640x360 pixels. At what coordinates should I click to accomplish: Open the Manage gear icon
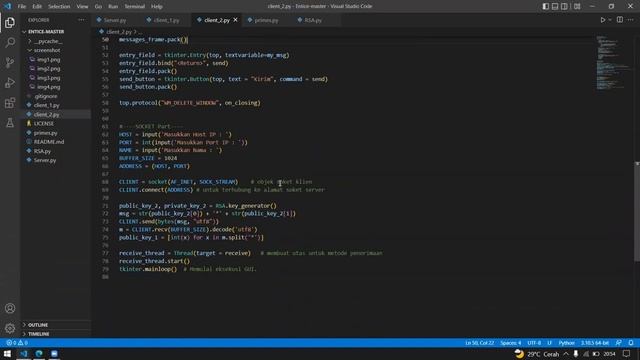pos(10,328)
